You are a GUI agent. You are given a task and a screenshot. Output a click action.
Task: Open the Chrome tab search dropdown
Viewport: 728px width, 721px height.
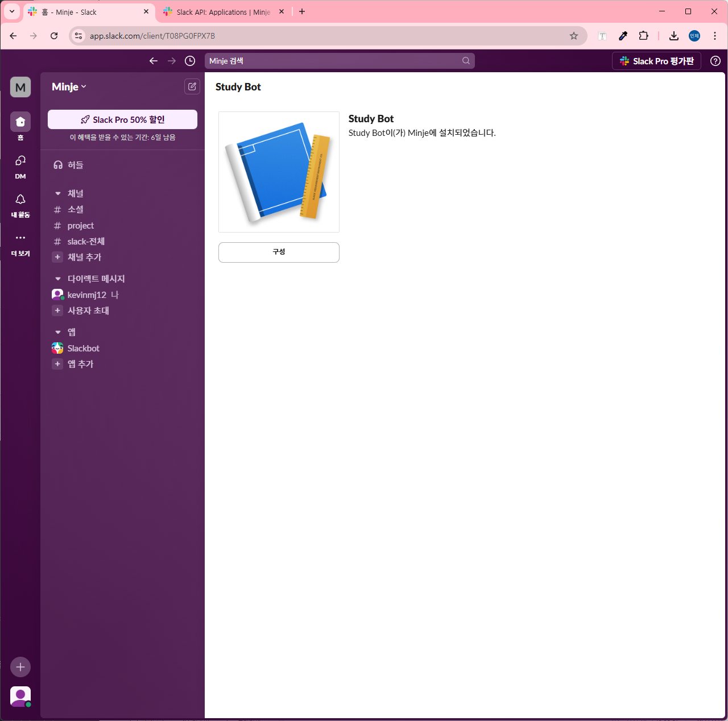11,11
